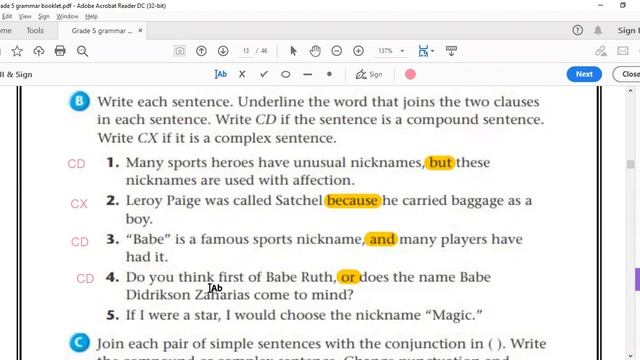The height and width of the screenshot is (360, 640).
Task: Click the CD annotation beside sentence 3
Action: tap(80, 242)
